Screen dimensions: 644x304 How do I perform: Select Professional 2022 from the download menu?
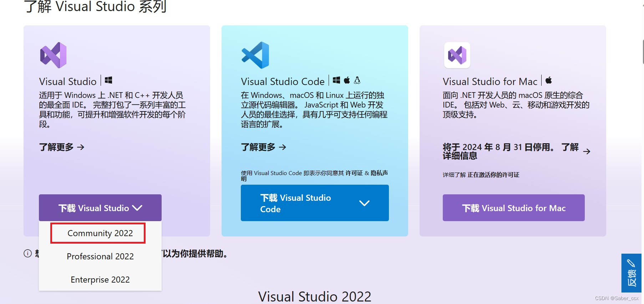(x=100, y=256)
